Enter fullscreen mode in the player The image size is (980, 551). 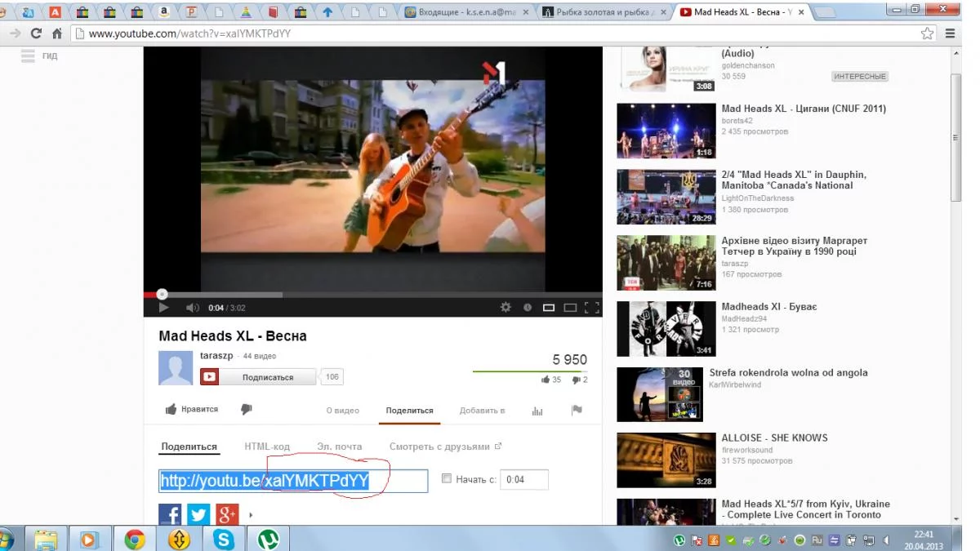[x=592, y=308]
